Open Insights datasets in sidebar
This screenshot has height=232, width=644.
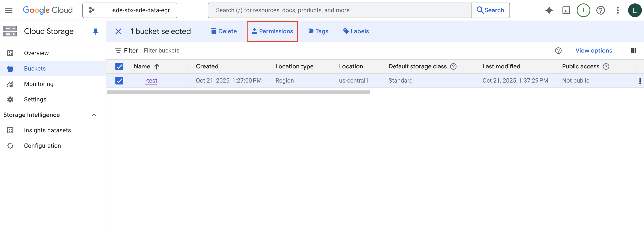(47, 130)
